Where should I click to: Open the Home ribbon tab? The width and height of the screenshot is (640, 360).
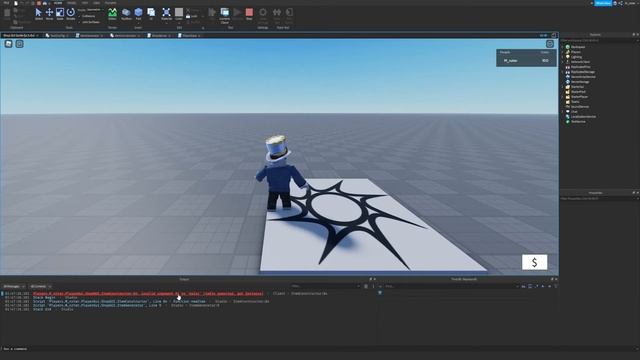point(58,3)
